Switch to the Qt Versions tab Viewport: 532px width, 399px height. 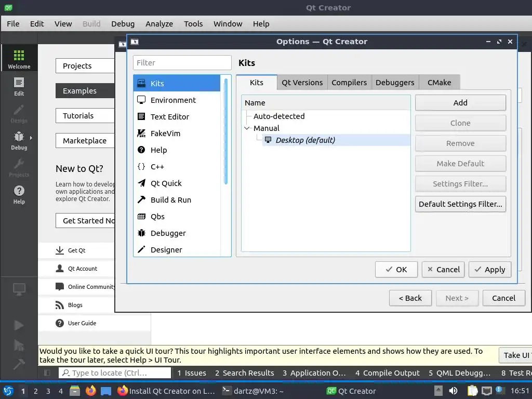click(x=302, y=83)
